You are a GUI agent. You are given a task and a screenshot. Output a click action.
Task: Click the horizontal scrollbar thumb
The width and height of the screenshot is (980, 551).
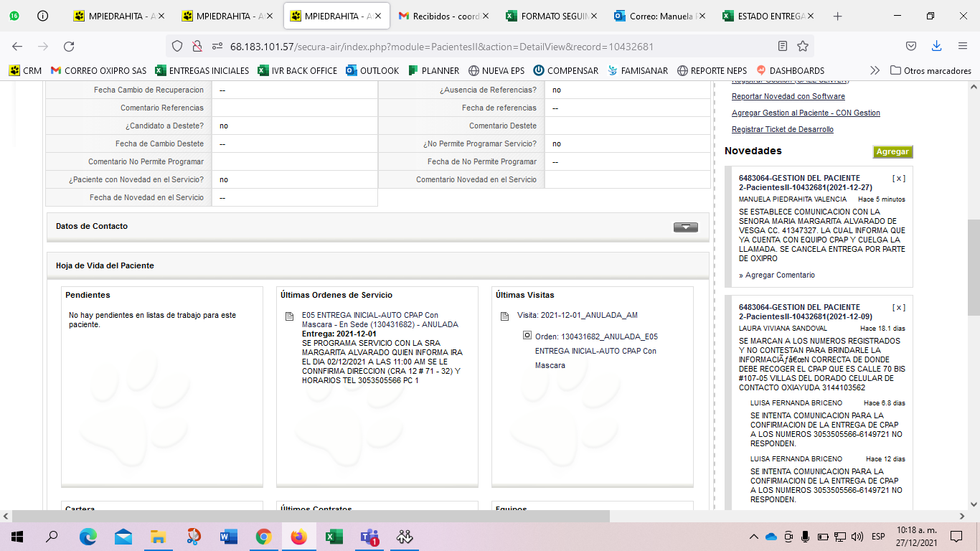point(311,516)
